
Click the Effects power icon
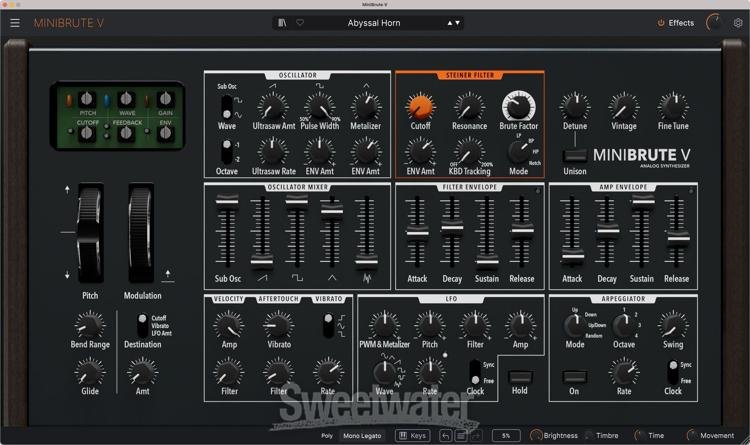click(661, 23)
